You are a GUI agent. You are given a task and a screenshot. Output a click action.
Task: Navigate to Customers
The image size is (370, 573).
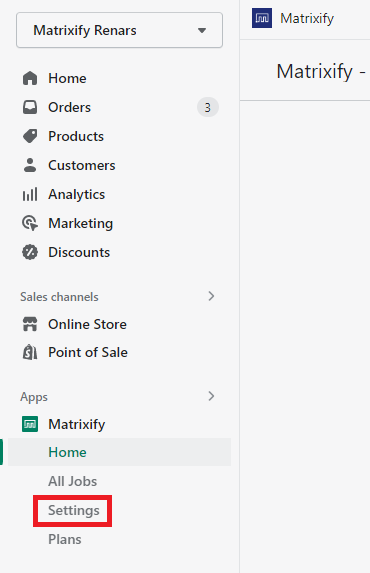point(82,165)
